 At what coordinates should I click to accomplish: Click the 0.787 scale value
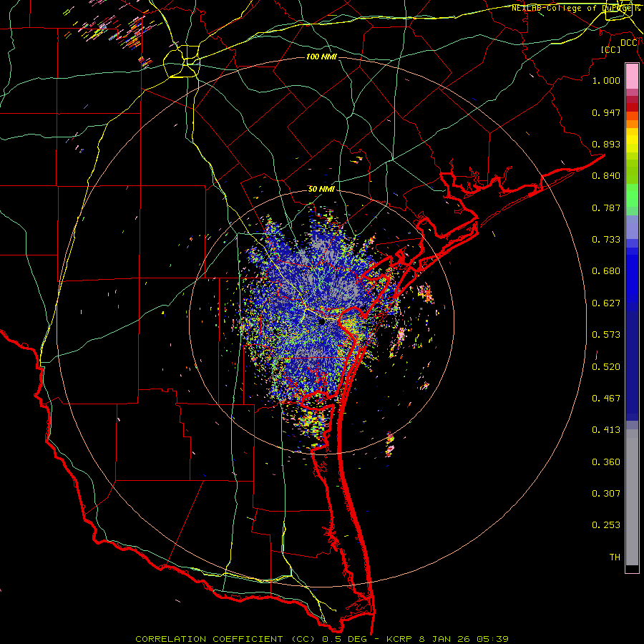coord(606,208)
